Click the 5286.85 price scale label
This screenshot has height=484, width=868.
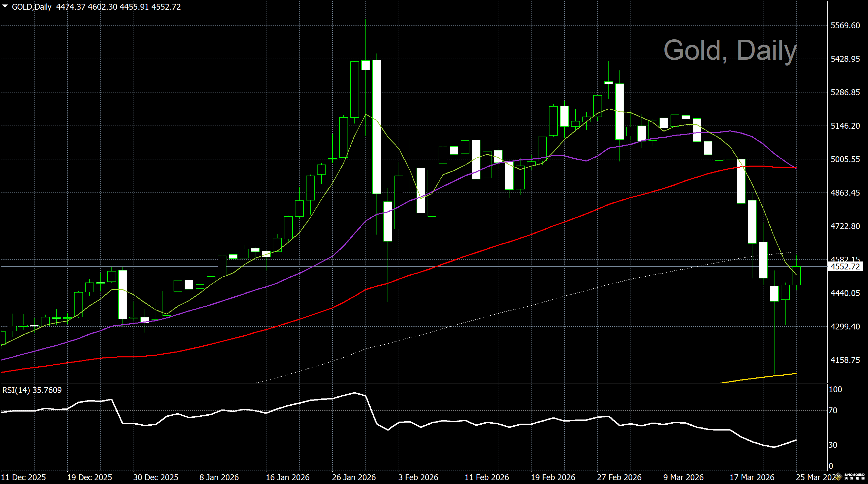coord(845,92)
